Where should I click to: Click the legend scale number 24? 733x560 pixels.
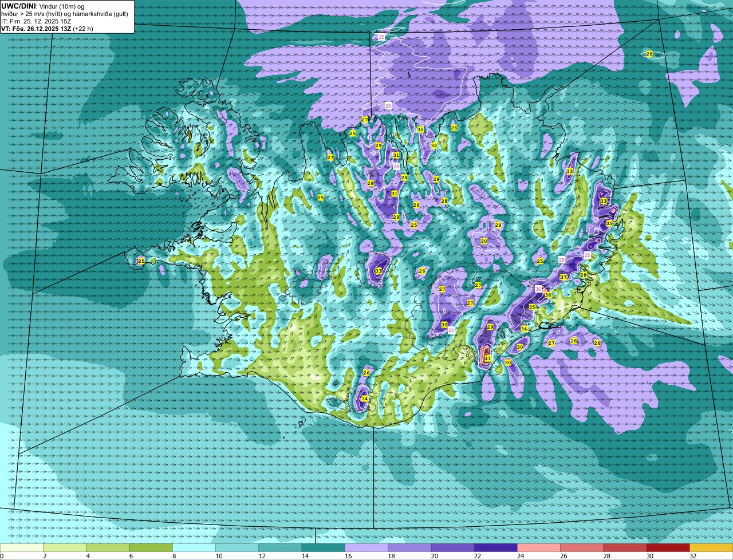520,556
